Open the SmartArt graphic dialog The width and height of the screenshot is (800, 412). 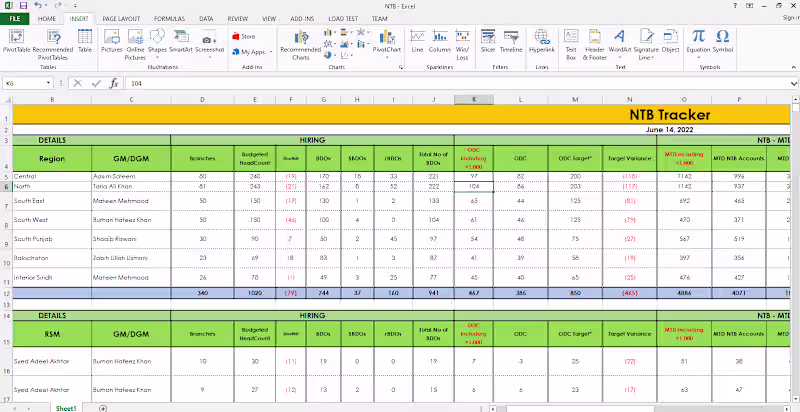coord(181,41)
